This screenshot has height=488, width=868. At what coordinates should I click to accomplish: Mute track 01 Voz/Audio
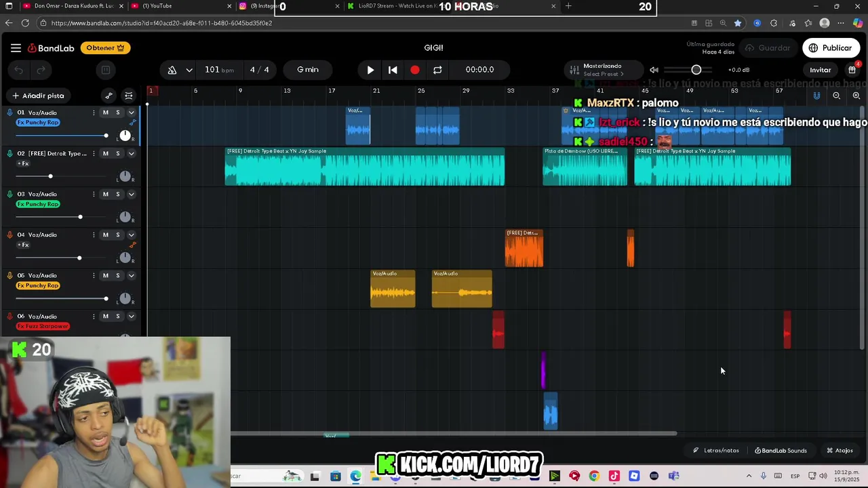click(105, 113)
